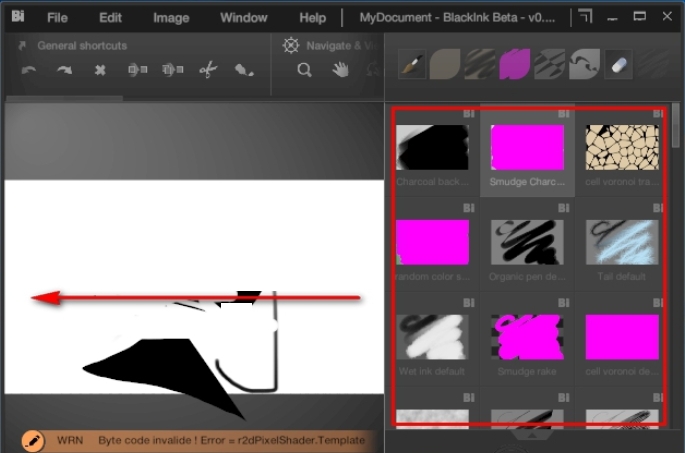Open the Image menu
Image resolution: width=685 pixels, height=453 pixels.
tap(171, 18)
